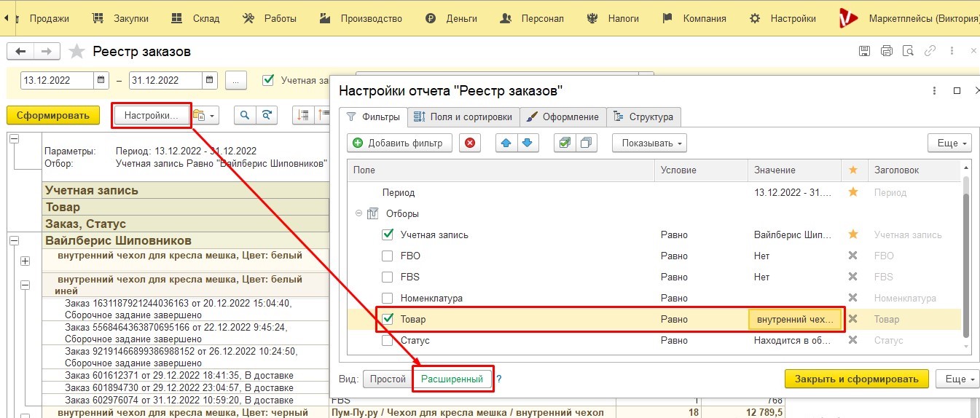Click the Товар value field внутренний чех...
The width and height of the screenshot is (980, 418).
794,319
